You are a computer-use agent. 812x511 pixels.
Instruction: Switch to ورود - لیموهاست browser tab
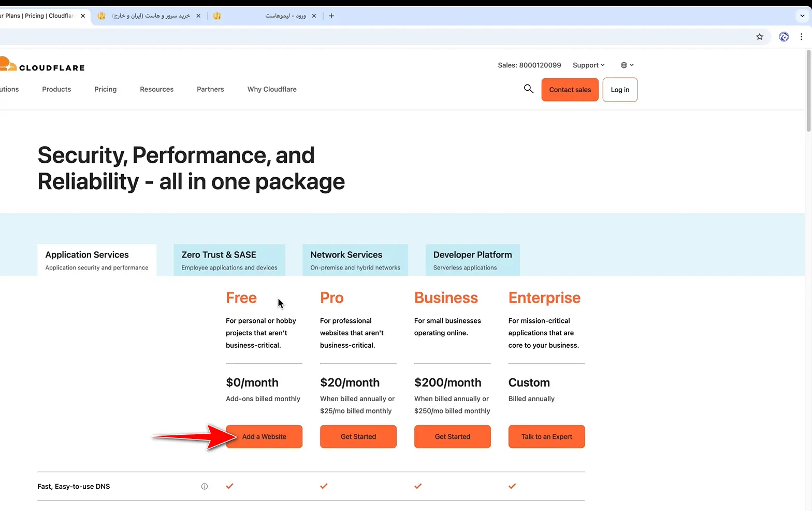pyautogui.click(x=264, y=16)
